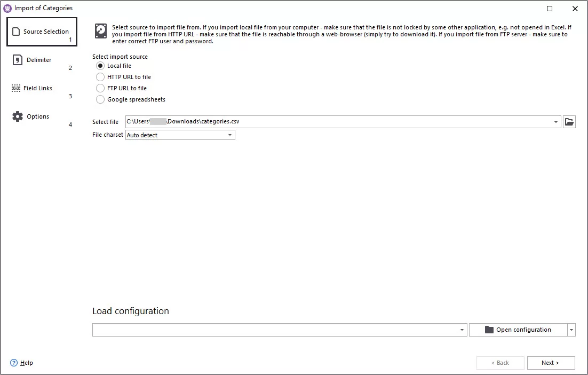Click the import source disk icon
Image resolution: width=588 pixels, height=375 pixels.
(x=100, y=31)
